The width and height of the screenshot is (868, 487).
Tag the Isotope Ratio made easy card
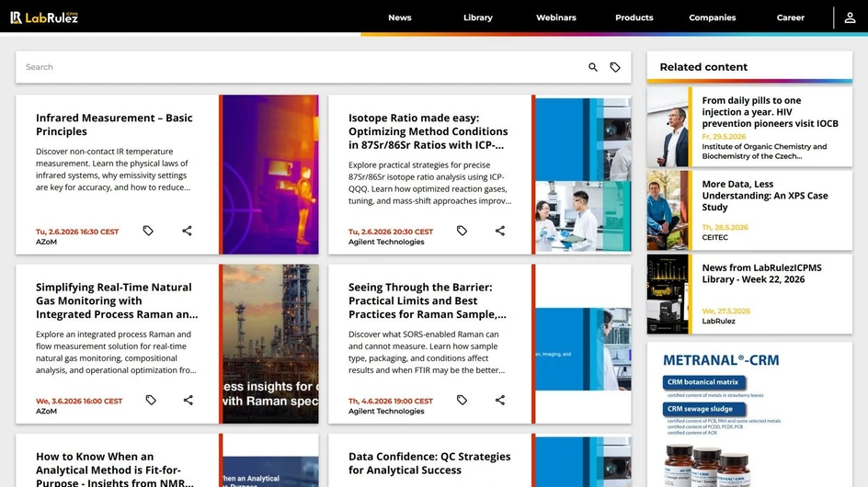tap(462, 231)
